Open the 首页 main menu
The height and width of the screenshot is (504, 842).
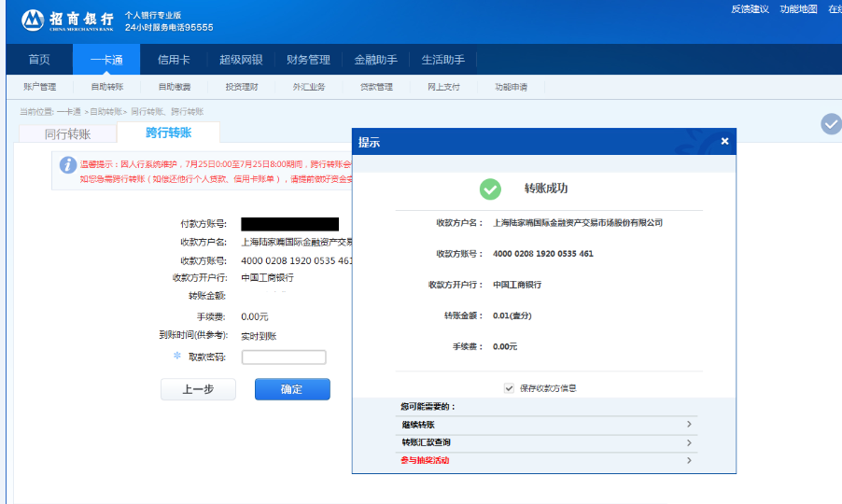tap(39, 60)
